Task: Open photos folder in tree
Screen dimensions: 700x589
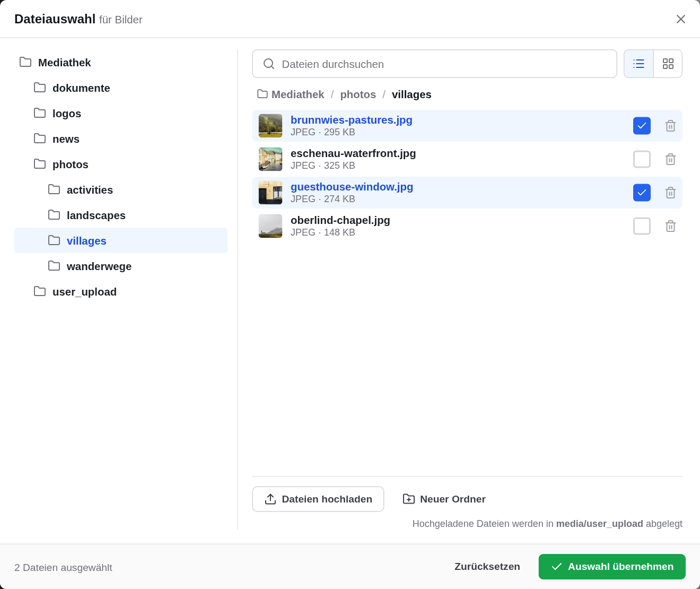Action: tap(121, 164)
